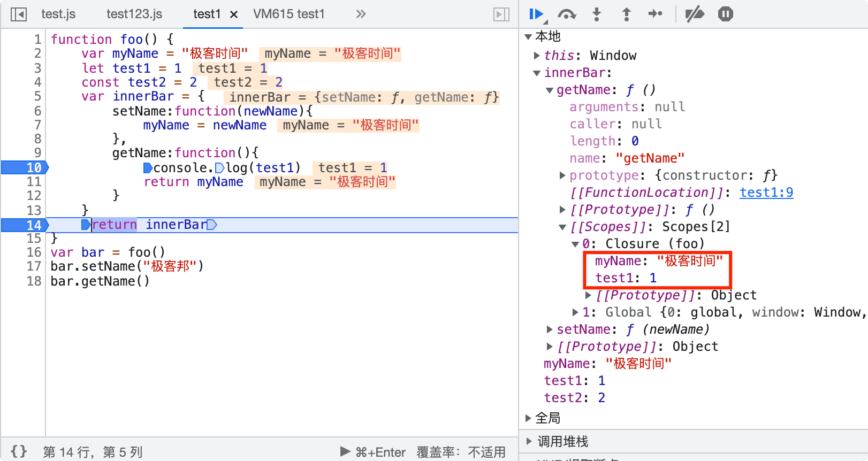
Task: Switch to test.js tab
Action: click(58, 14)
